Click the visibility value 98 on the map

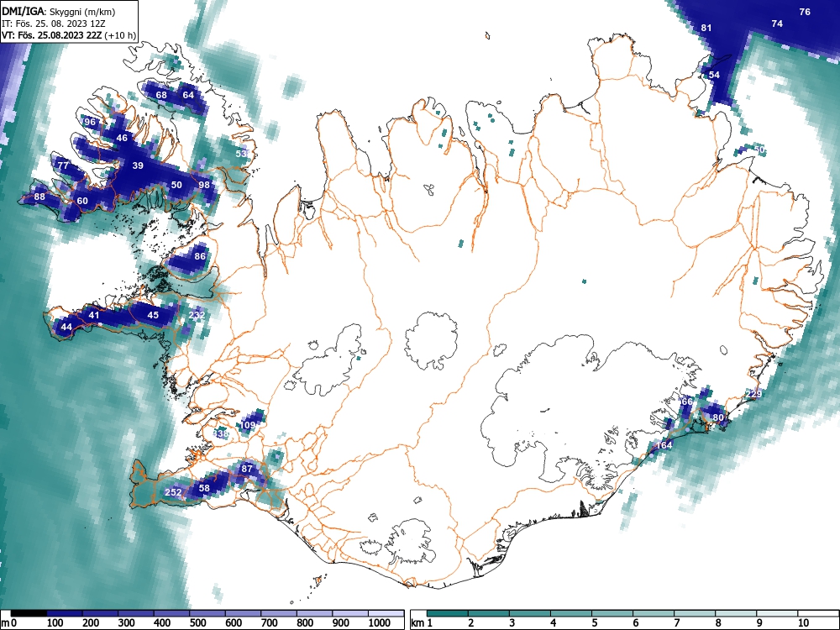204,185
